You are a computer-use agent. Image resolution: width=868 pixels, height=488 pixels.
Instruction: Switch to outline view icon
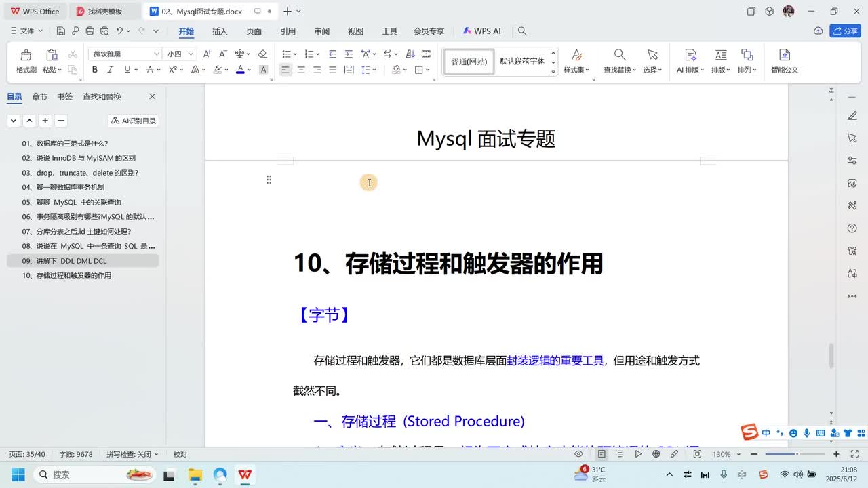tap(618, 454)
